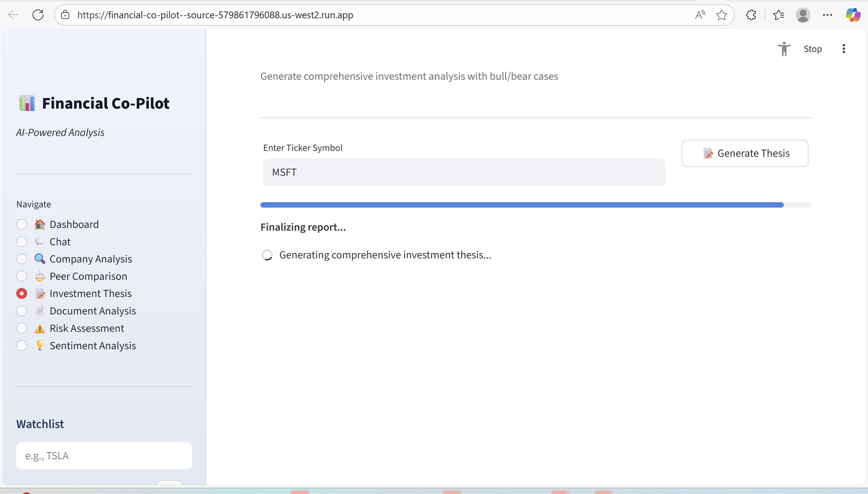The width and height of the screenshot is (868, 494).
Task: Open the favorites list icon
Action: 778,15
